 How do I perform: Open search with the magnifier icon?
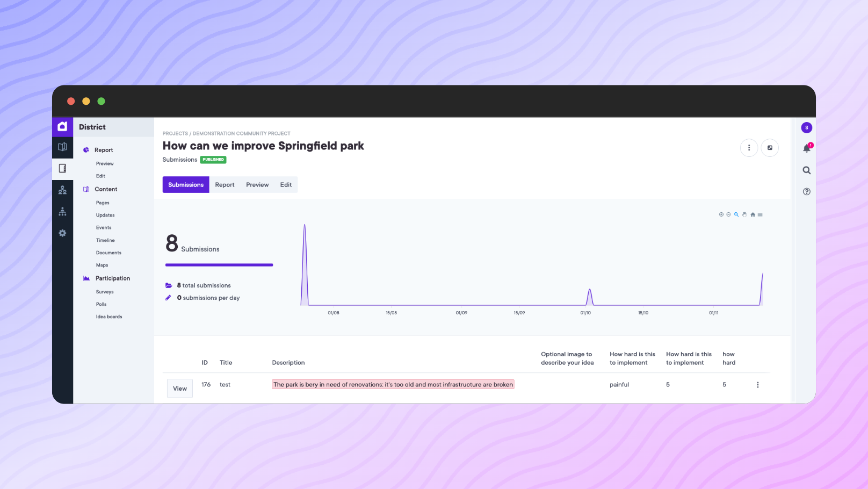coord(806,170)
